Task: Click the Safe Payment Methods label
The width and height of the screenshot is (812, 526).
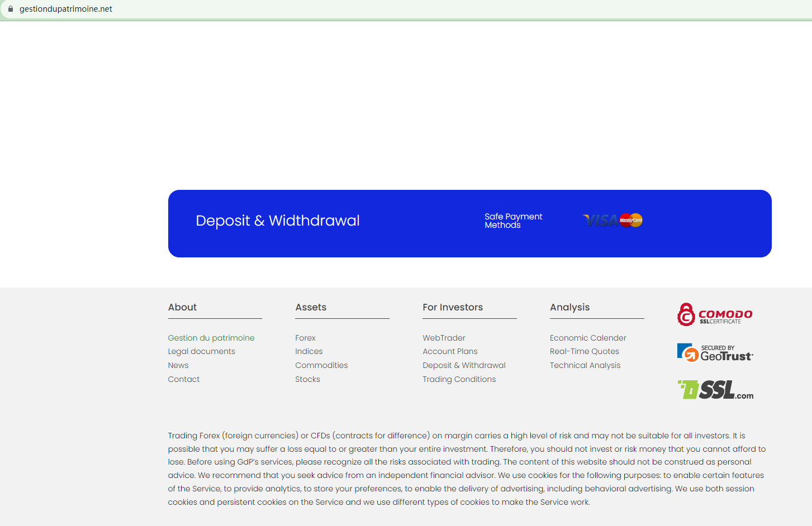Action: [x=514, y=221]
